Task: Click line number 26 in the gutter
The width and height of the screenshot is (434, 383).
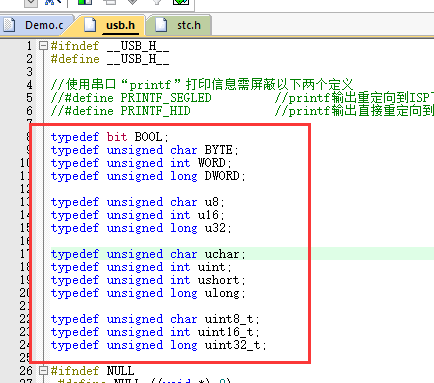Action: click(26, 371)
